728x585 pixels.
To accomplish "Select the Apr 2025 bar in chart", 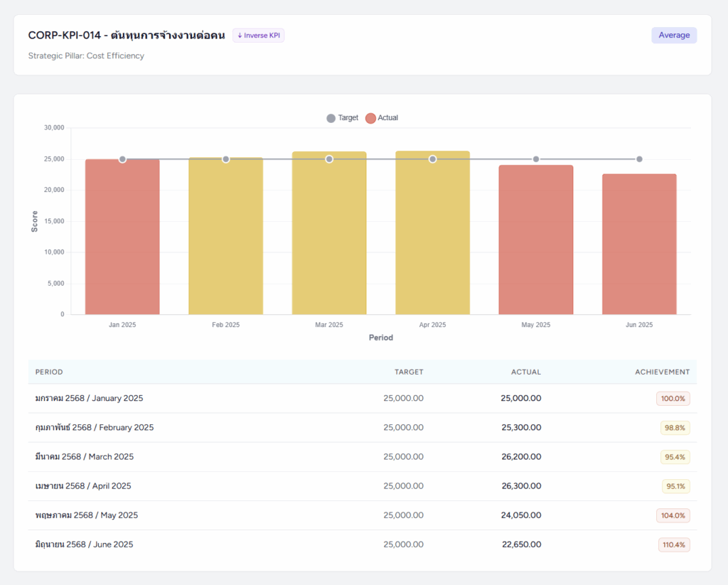I will click(x=432, y=235).
